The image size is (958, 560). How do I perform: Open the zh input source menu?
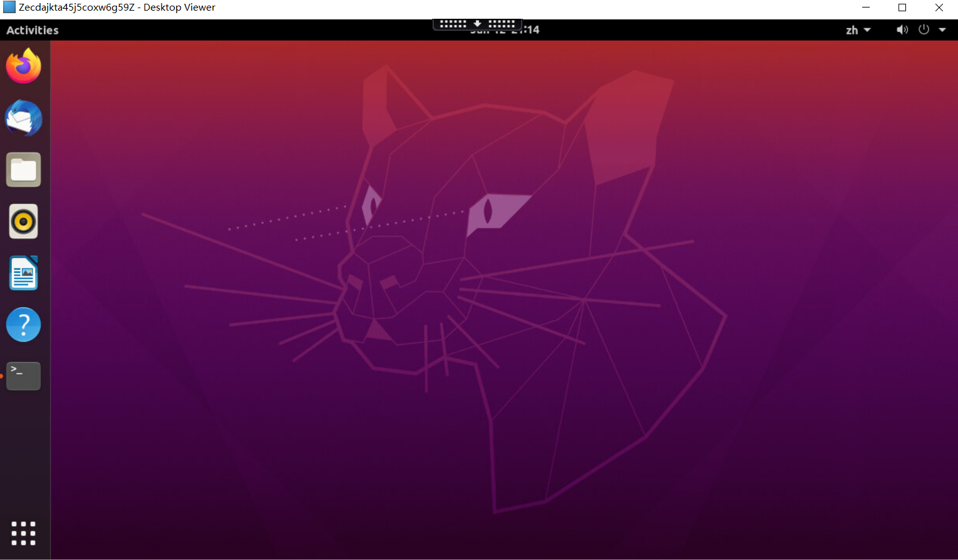(858, 30)
